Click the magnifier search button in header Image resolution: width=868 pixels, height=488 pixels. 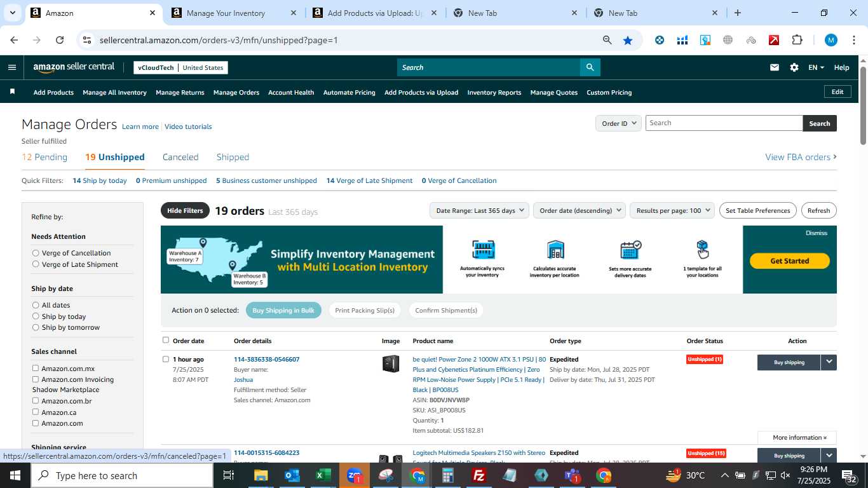(x=590, y=67)
